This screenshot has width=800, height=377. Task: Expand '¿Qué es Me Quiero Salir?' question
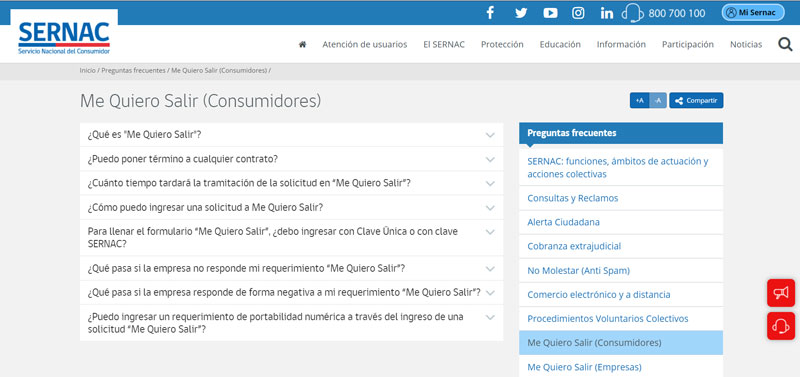click(291, 135)
